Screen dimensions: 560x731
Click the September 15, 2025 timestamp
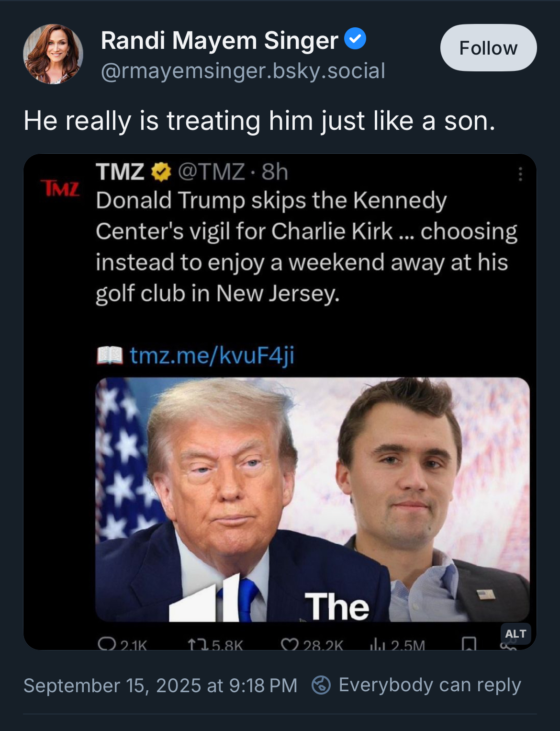coord(160,685)
